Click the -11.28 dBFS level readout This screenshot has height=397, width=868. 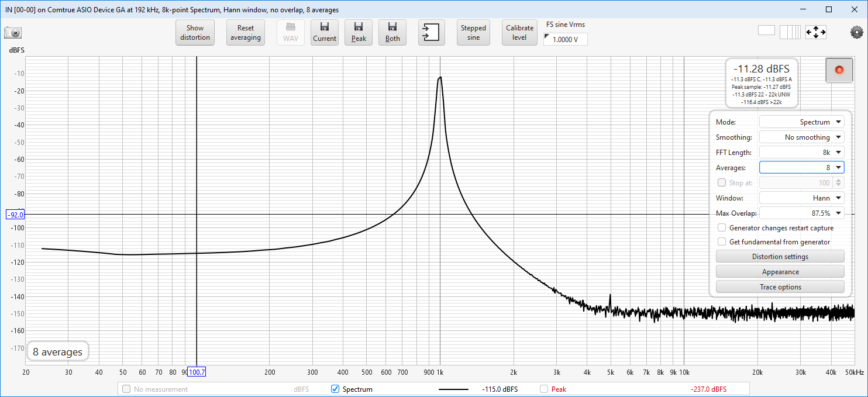point(762,69)
